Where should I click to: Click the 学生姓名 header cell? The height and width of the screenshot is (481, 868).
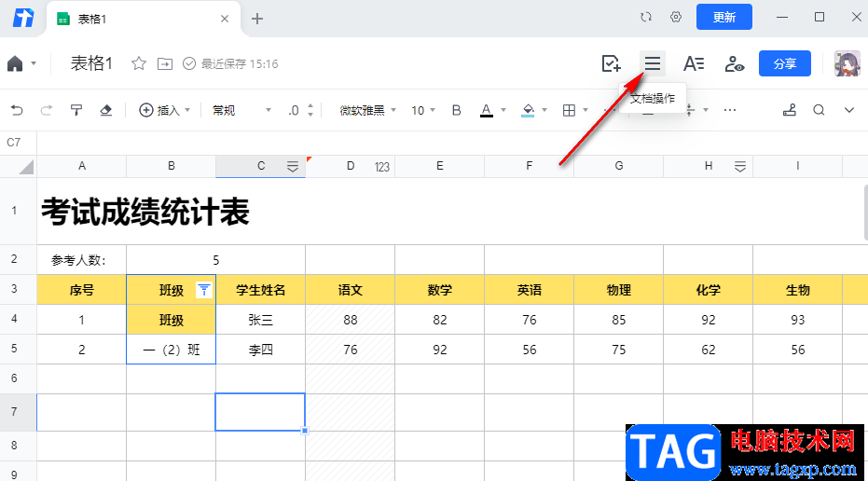(x=260, y=290)
